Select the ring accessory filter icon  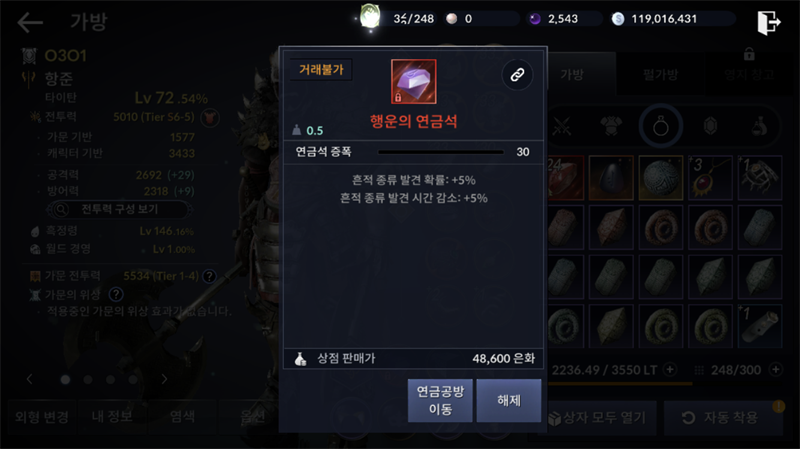click(661, 126)
